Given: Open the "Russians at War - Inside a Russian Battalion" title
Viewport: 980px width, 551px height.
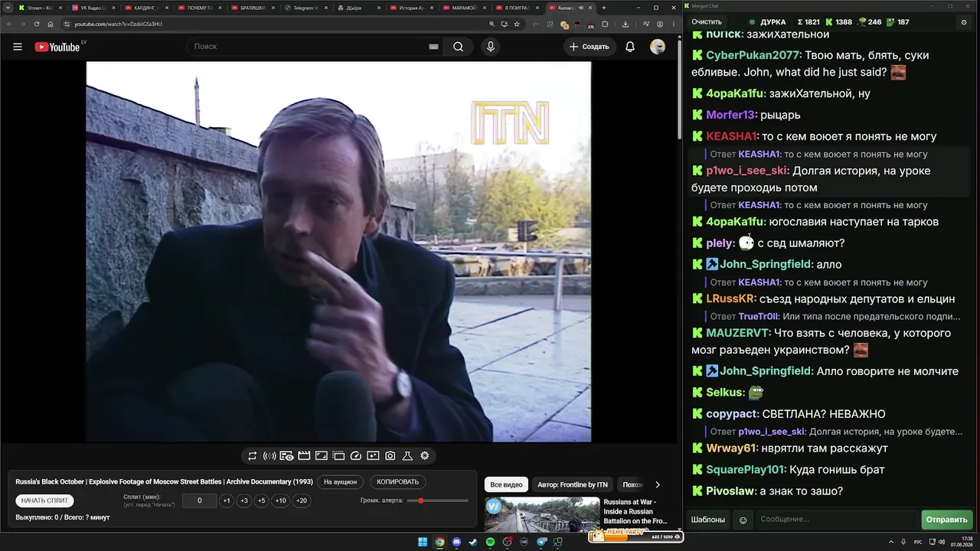Looking at the screenshot, I should (635, 512).
